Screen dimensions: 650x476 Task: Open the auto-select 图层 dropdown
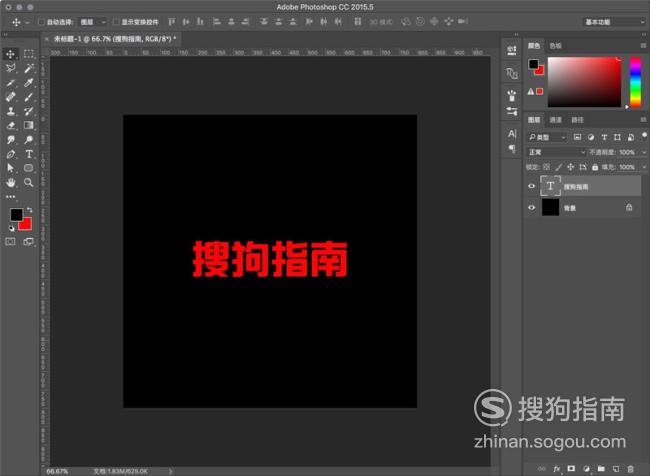tap(92, 22)
